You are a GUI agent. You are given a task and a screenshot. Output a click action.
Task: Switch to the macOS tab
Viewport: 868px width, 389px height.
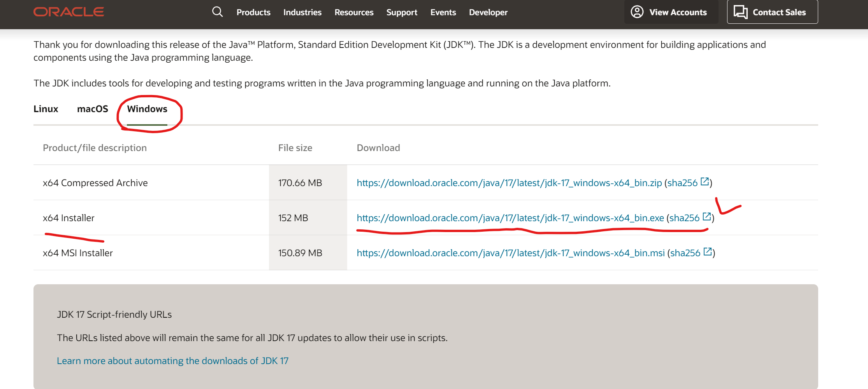click(x=93, y=109)
